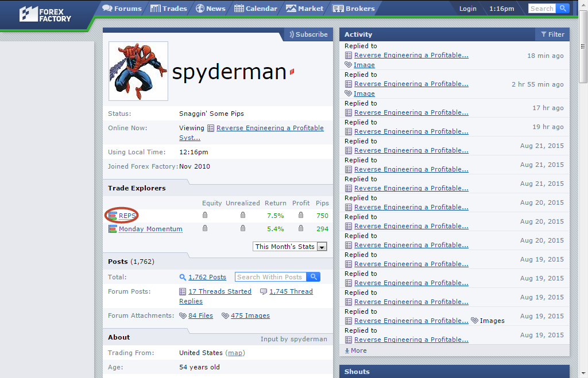Subscribe to spyderman's profile
The image size is (588, 378).
[308, 34]
